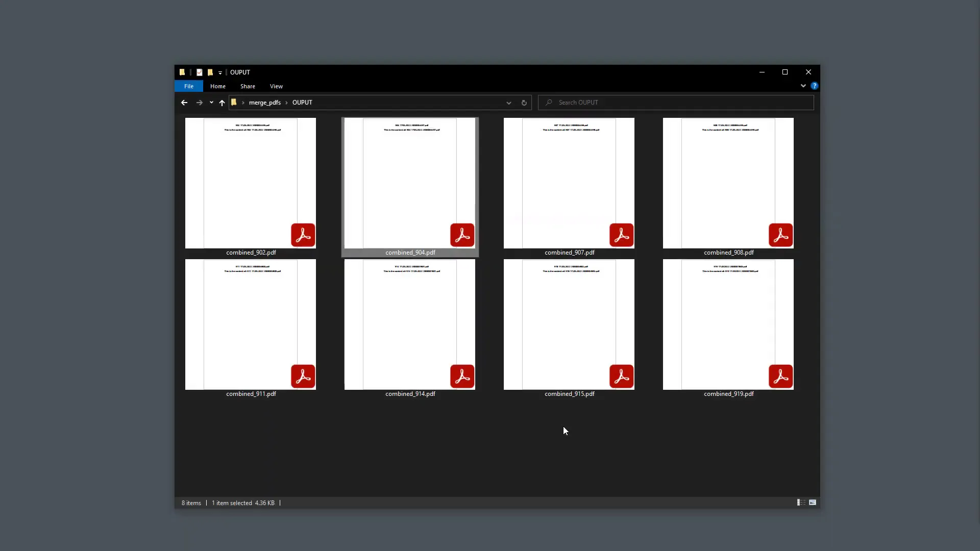Screen dimensions: 980x551
Task: Open Properties from the Quick Access Toolbar
Action: pos(199,72)
